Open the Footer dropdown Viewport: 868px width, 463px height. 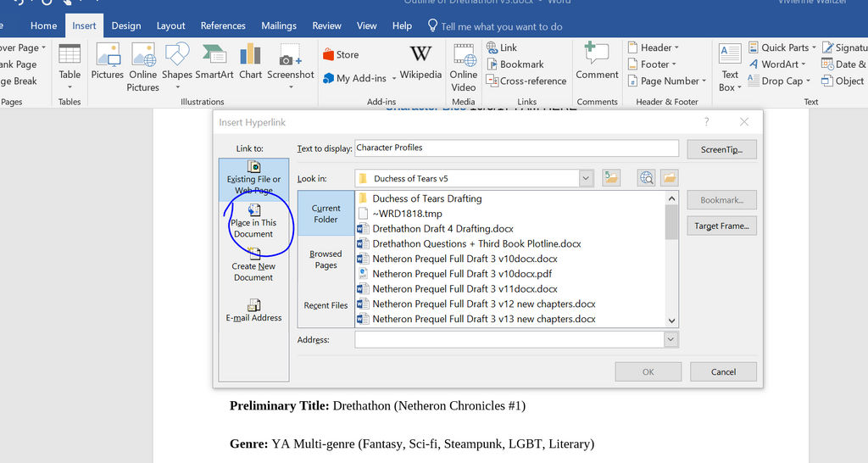click(x=653, y=64)
